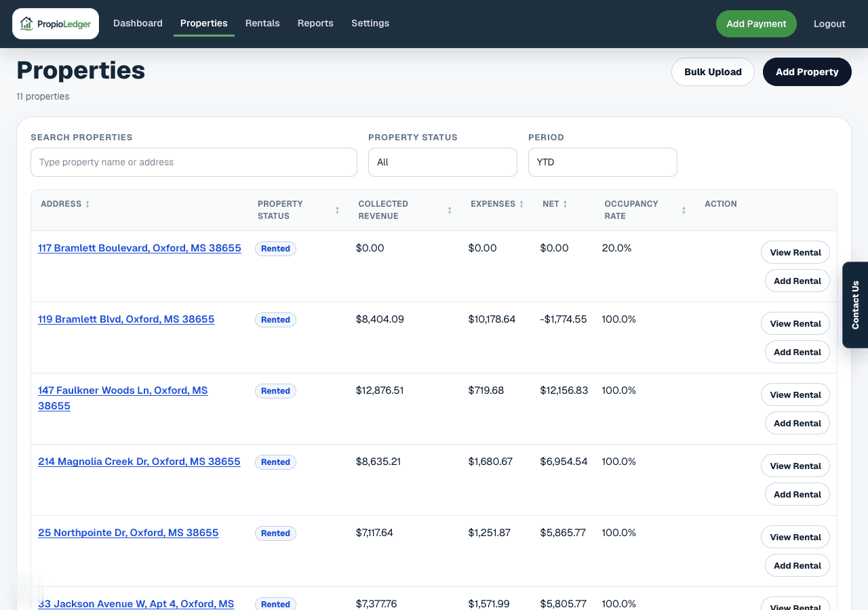Select expenses value $1,680.67

490,462
